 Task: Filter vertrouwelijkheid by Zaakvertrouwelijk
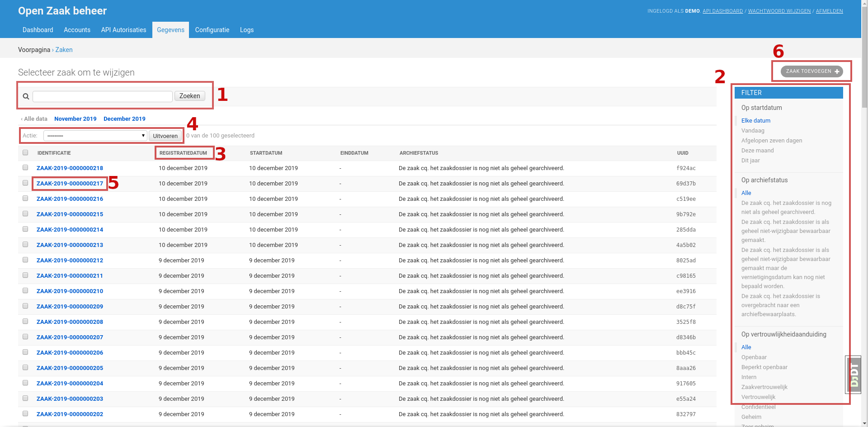coord(764,387)
